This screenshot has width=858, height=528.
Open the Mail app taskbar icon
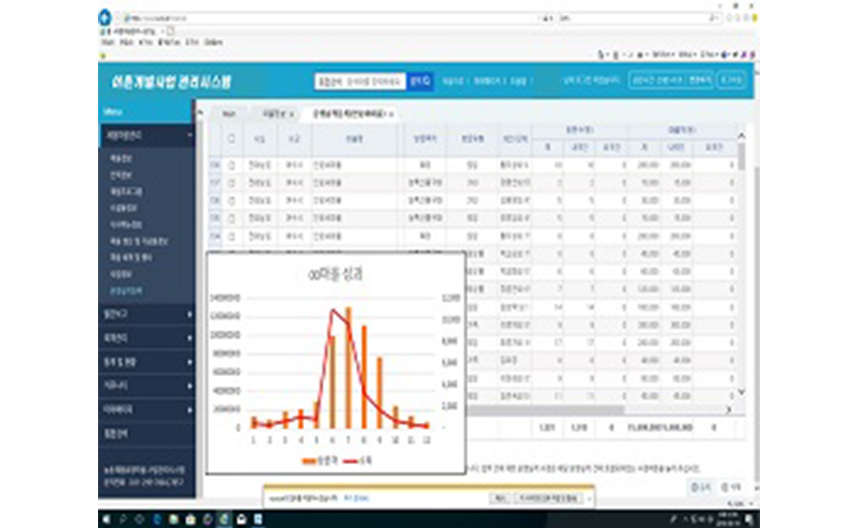click(241, 519)
